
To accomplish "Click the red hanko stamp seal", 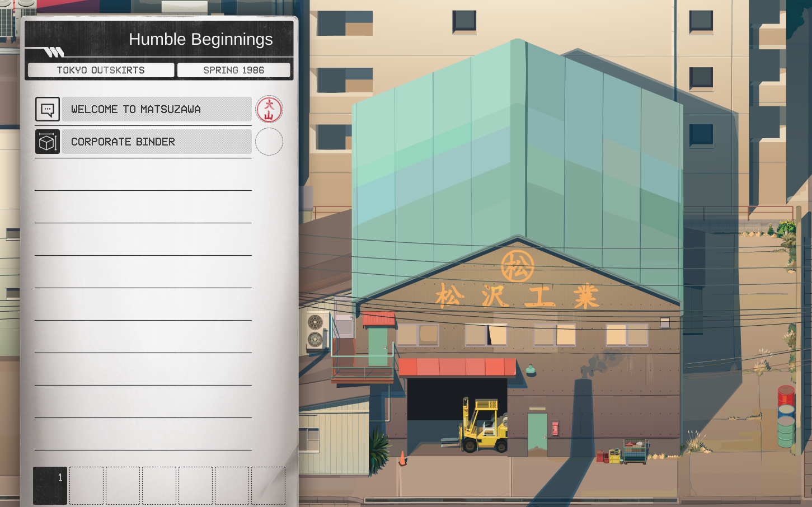I will point(269,109).
